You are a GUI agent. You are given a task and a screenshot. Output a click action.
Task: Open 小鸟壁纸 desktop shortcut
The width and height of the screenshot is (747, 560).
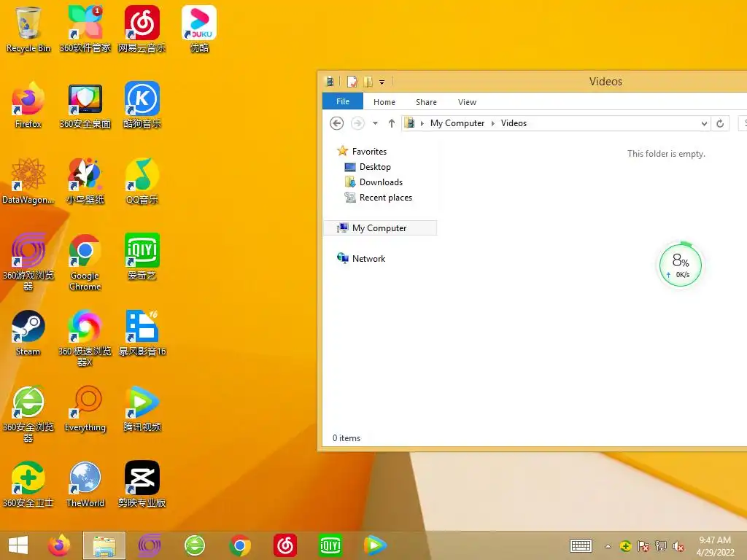[x=85, y=181]
